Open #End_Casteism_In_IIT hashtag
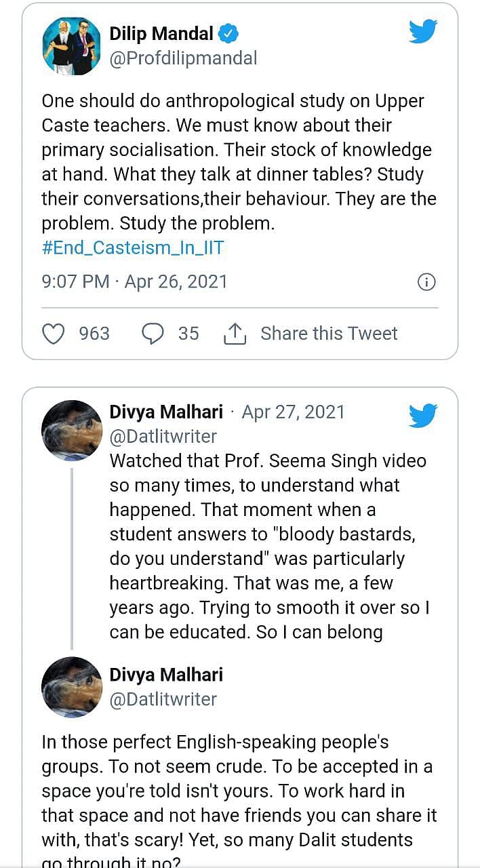Screen dimensions: 480x868 (x=133, y=248)
